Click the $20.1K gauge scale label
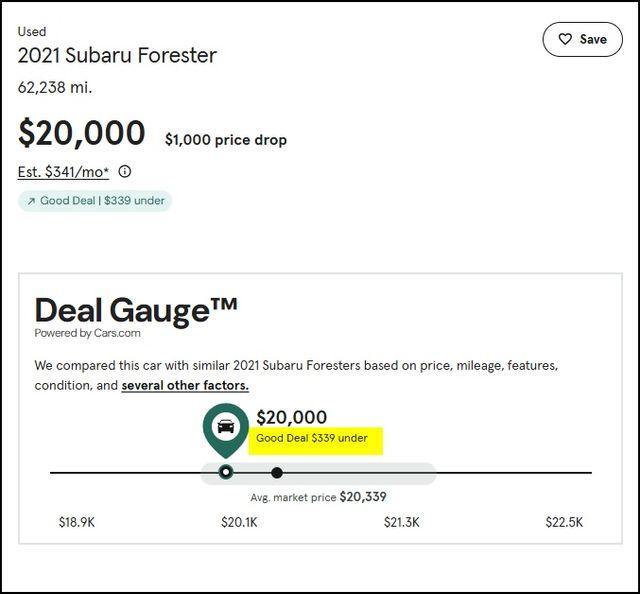The image size is (640, 594). [x=239, y=522]
